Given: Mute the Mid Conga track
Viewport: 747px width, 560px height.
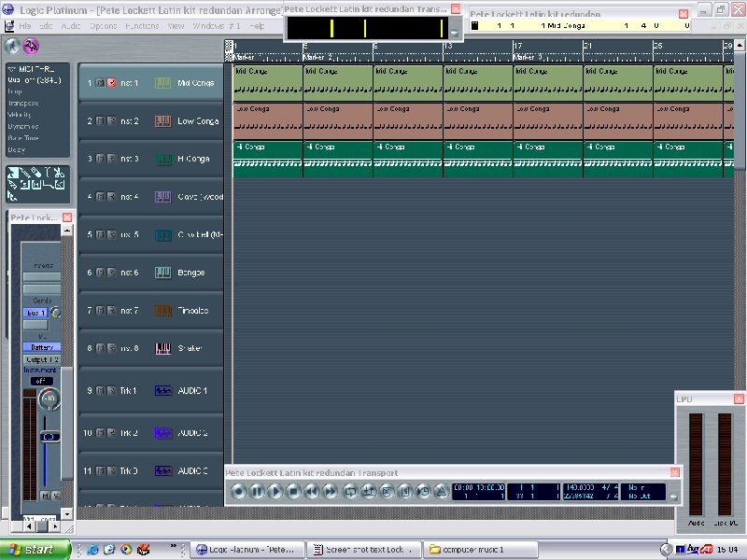Looking at the screenshot, I should pyautogui.click(x=100, y=83).
